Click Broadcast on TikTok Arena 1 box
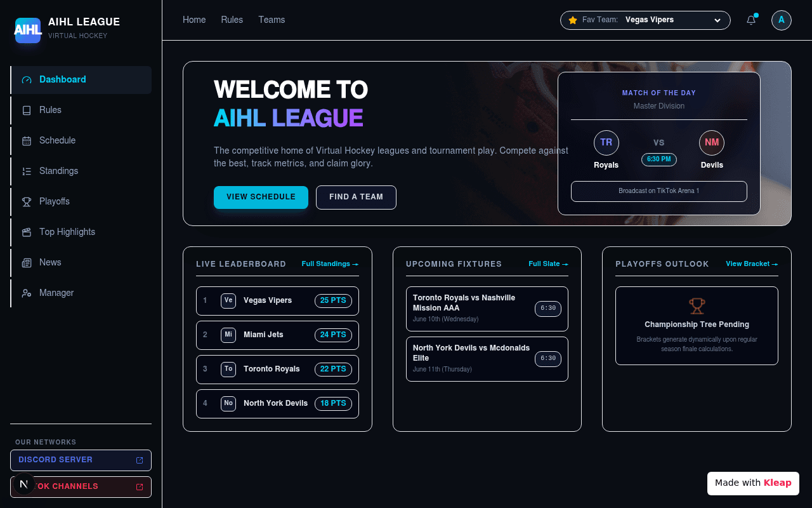This screenshot has width=812, height=508. click(x=659, y=191)
